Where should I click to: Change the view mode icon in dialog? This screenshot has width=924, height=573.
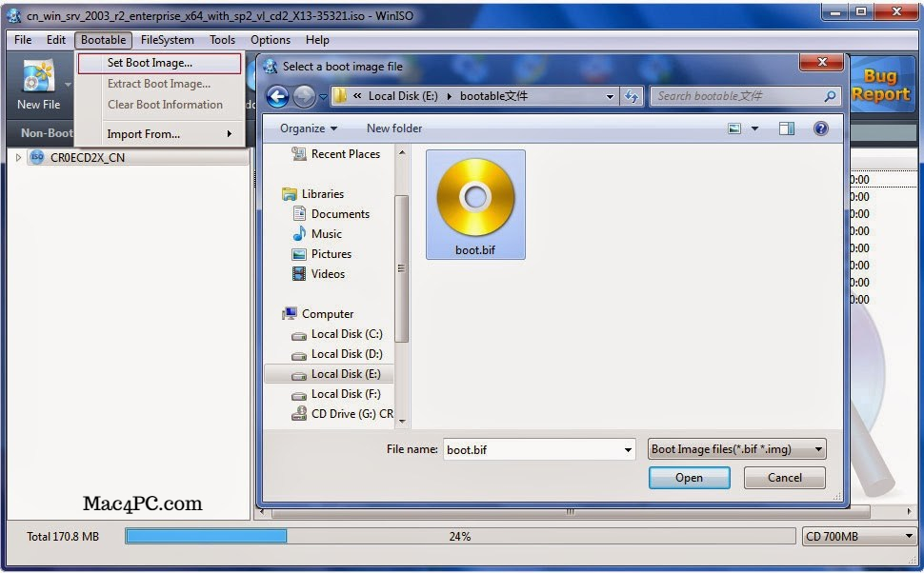tap(734, 128)
